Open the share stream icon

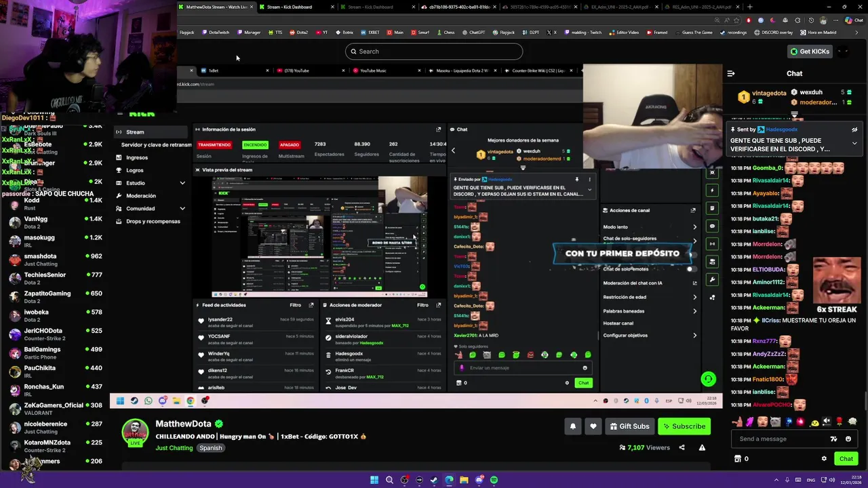point(682,447)
